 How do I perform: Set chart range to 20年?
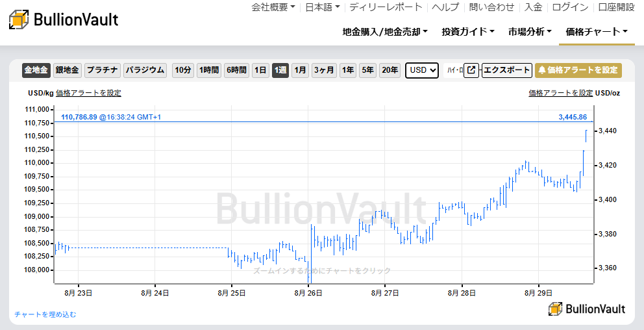click(390, 70)
